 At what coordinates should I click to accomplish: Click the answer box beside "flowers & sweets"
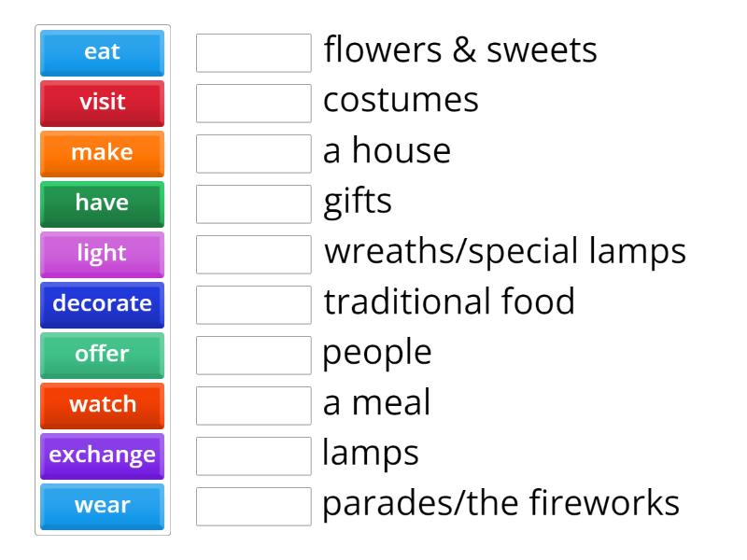[x=253, y=52]
